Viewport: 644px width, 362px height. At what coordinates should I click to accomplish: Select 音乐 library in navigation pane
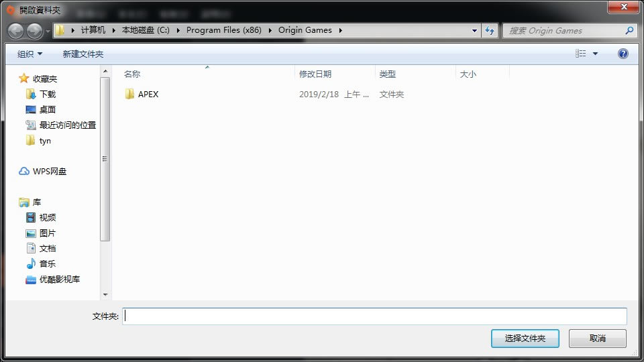[47, 264]
